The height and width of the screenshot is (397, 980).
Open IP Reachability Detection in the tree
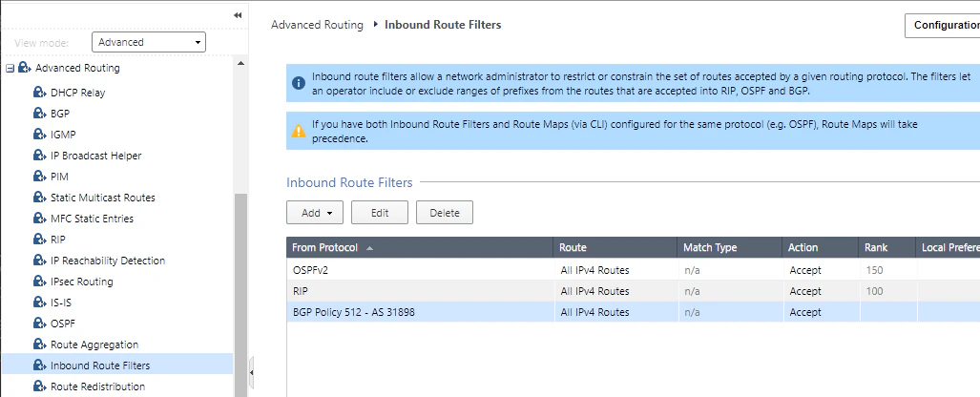point(108,261)
